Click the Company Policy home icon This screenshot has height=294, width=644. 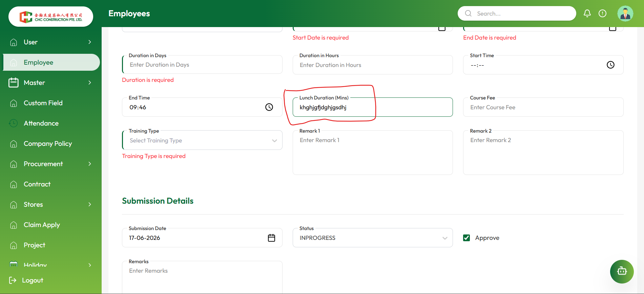[14, 144]
